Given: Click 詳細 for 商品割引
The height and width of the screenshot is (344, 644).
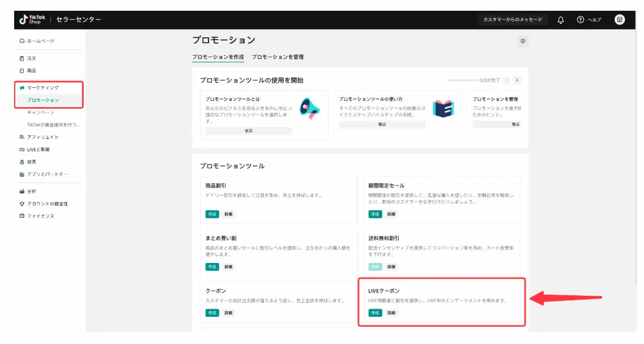Looking at the screenshot, I should pos(228,214).
